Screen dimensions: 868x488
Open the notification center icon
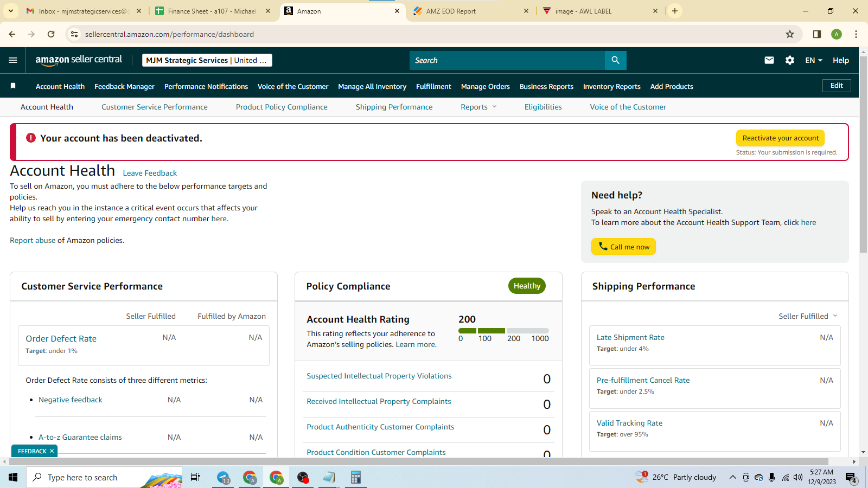(851, 478)
